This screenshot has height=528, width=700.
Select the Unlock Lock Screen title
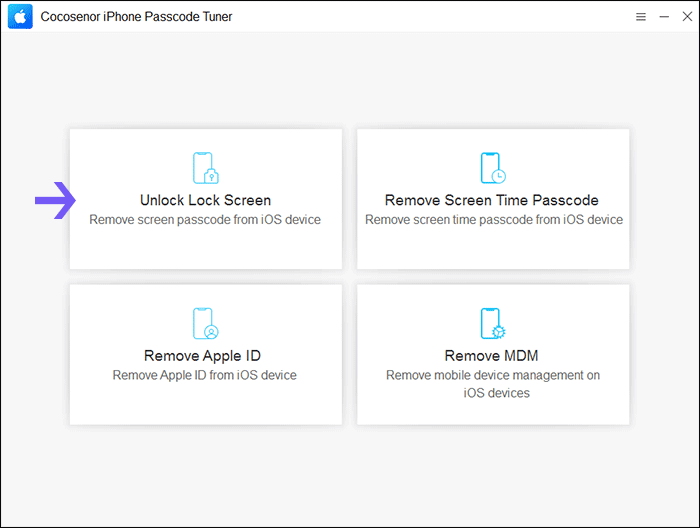point(205,200)
